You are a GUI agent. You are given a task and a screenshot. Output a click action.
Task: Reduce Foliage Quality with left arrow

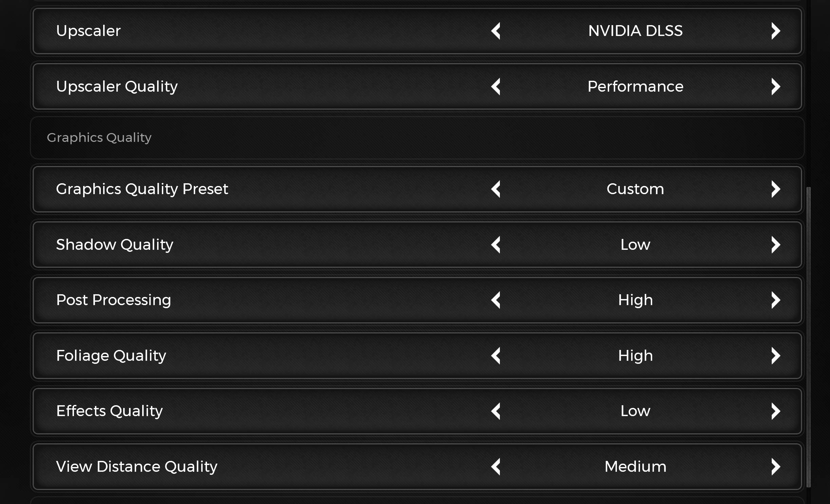click(x=496, y=356)
